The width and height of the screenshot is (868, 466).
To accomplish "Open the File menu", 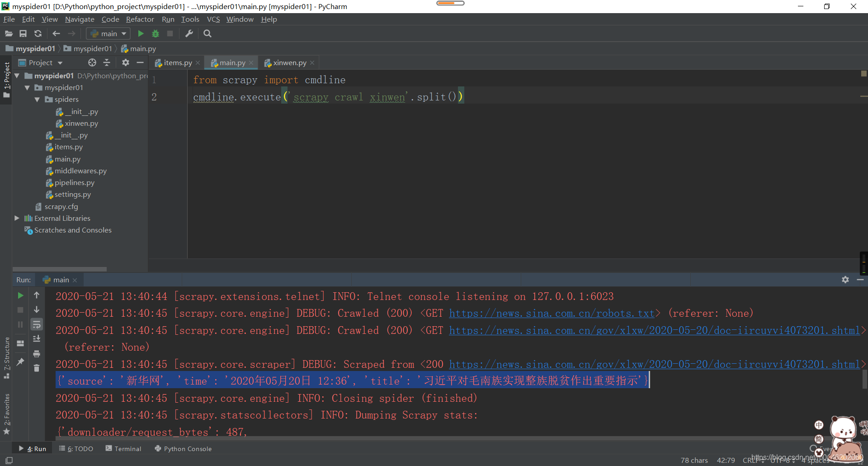I will 9,19.
